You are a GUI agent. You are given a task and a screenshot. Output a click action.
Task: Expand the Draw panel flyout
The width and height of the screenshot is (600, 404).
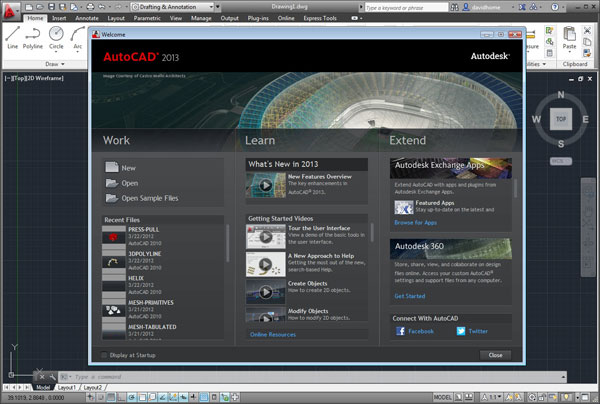click(x=55, y=64)
